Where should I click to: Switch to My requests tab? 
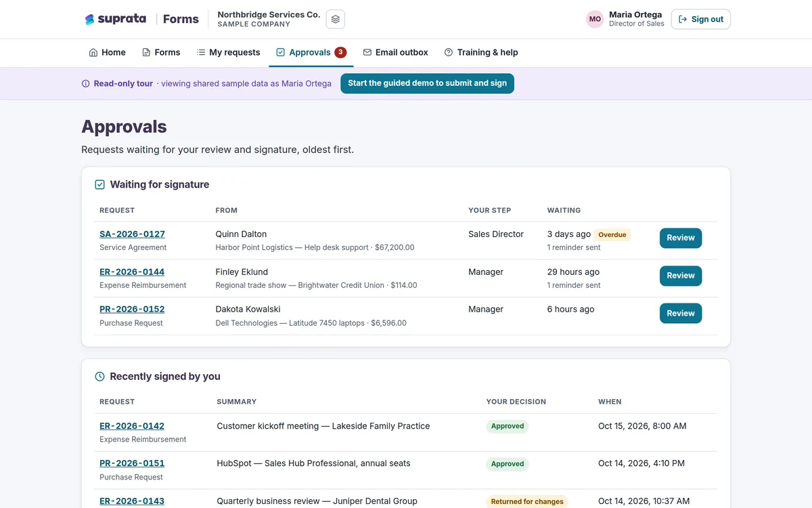click(228, 52)
